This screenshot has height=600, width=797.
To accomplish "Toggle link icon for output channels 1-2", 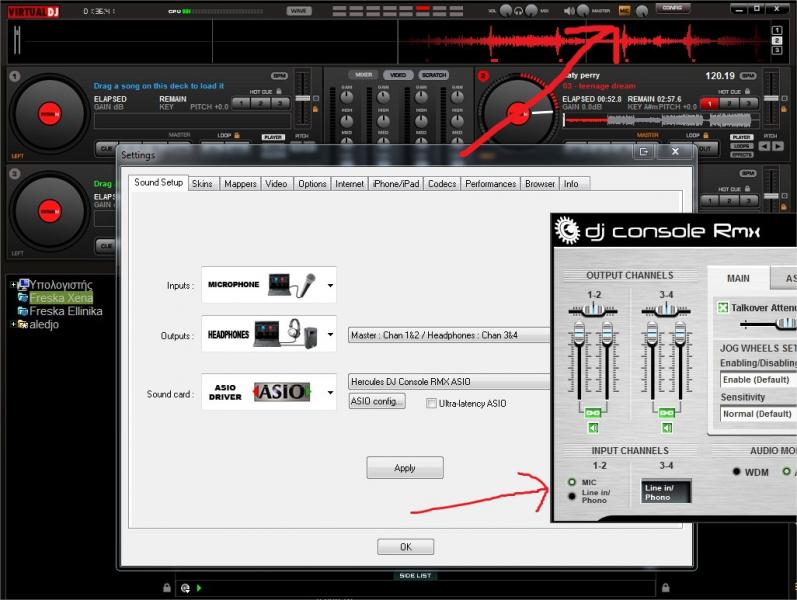I will pyautogui.click(x=593, y=412).
